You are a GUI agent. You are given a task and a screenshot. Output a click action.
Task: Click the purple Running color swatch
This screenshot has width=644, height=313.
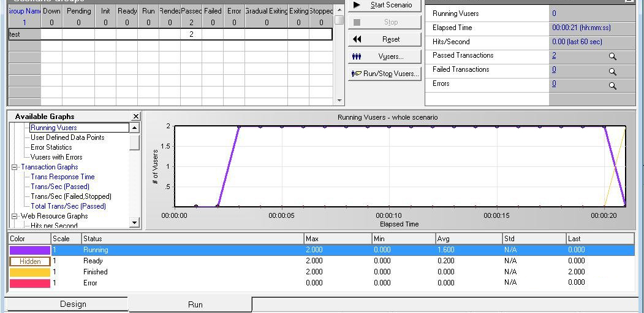coord(29,250)
